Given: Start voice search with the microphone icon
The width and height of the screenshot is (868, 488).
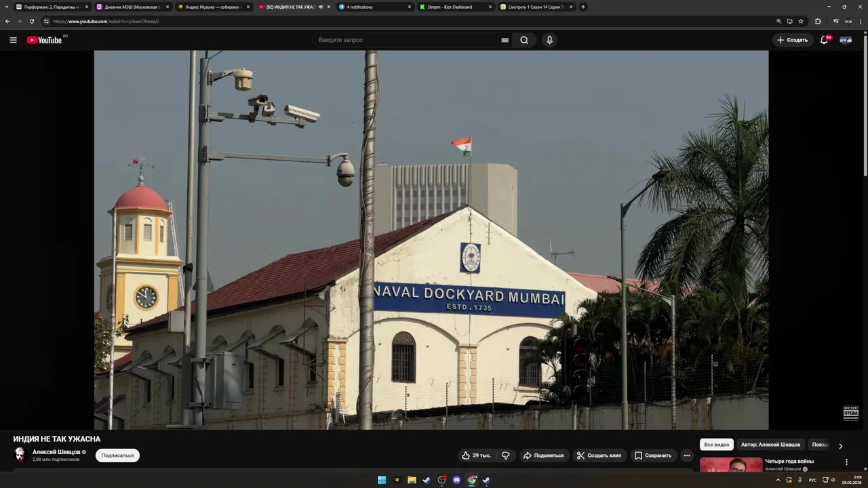Looking at the screenshot, I should (x=549, y=40).
